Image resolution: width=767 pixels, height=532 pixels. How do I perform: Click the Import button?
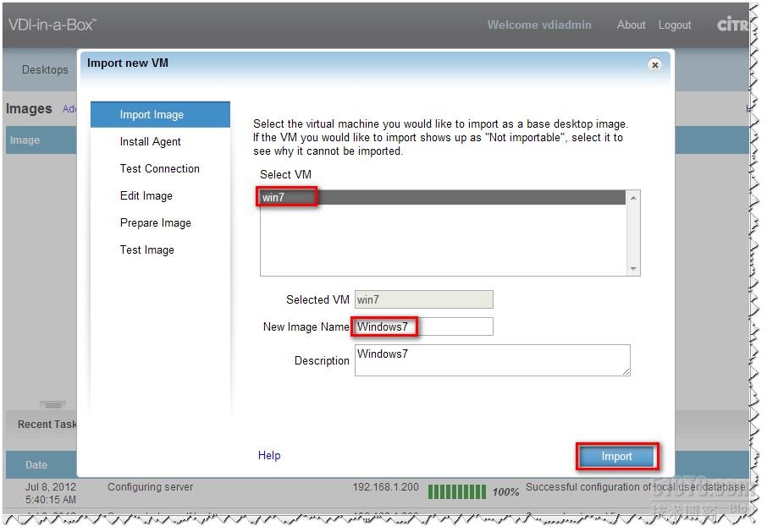point(617,456)
